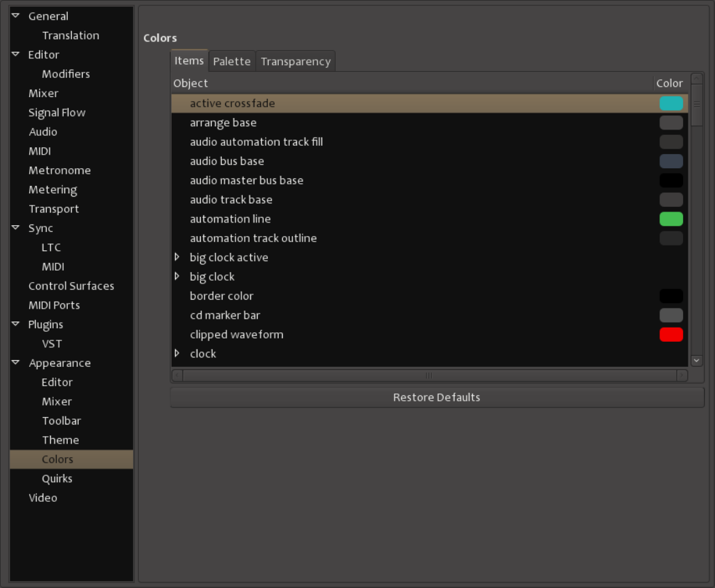Screen dimensions: 715x588
Task: Open Metronome preferences
Action: [x=60, y=170]
